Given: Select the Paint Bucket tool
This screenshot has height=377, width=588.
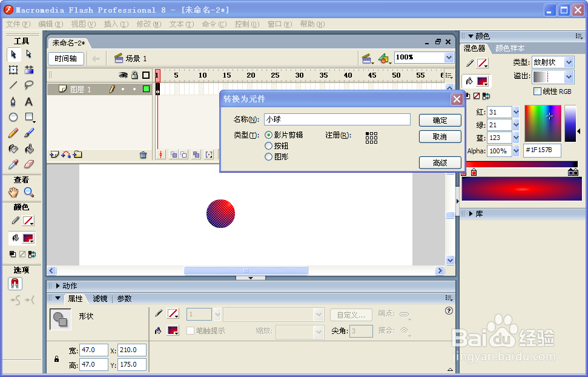Looking at the screenshot, I should (x=29, y=148).
